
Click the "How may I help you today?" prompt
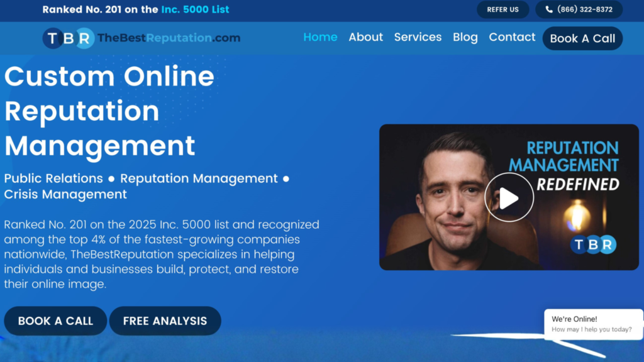point(591,329)
